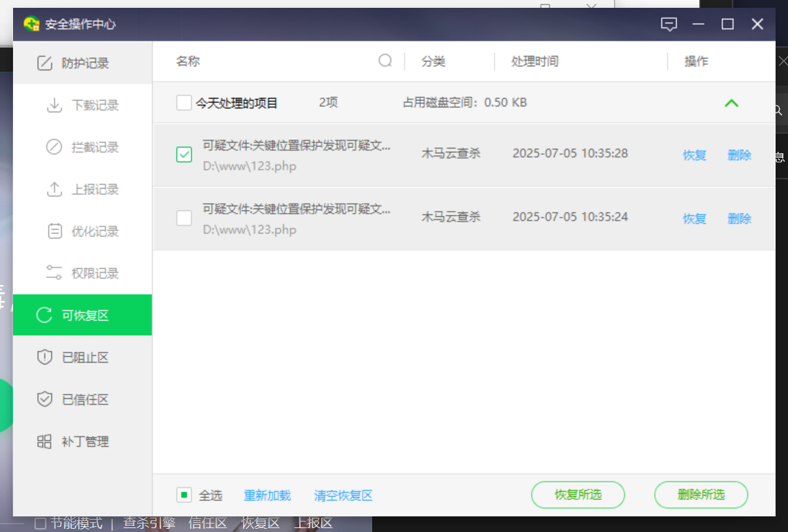Toggle the 全选 select-all checkbox

click(184, 495)
